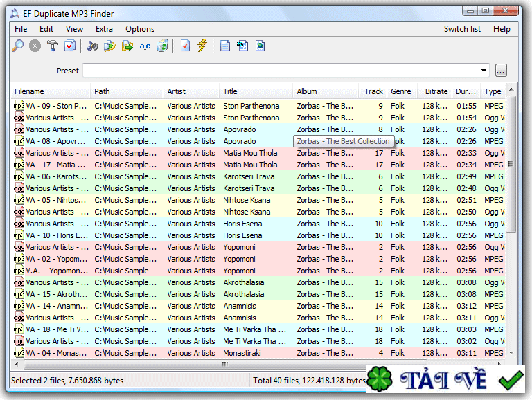This screenshot has height=400, width=532.
Task: Click the play audio speaker icon
Action: 93,46
